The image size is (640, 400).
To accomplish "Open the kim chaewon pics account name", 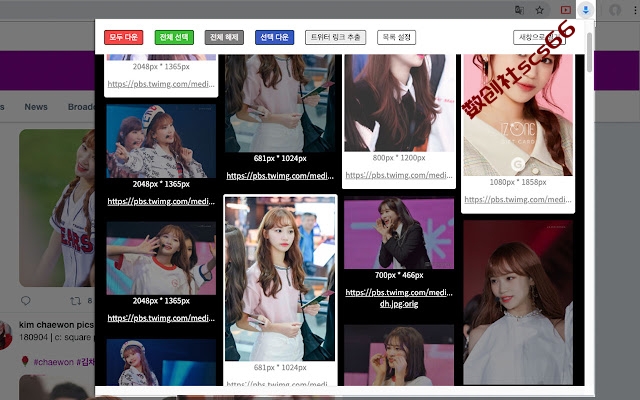I will 56,325.
